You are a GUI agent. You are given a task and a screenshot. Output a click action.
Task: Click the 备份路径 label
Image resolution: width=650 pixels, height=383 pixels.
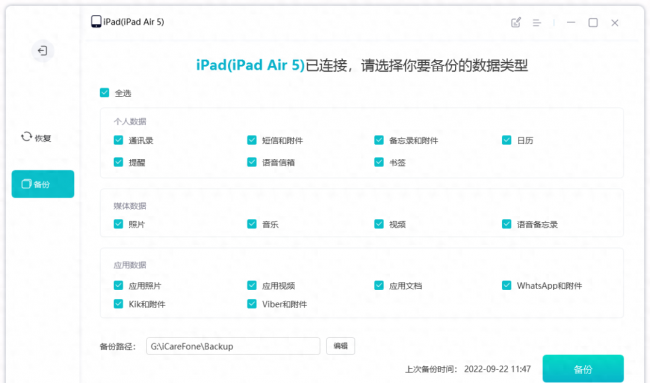118,347
